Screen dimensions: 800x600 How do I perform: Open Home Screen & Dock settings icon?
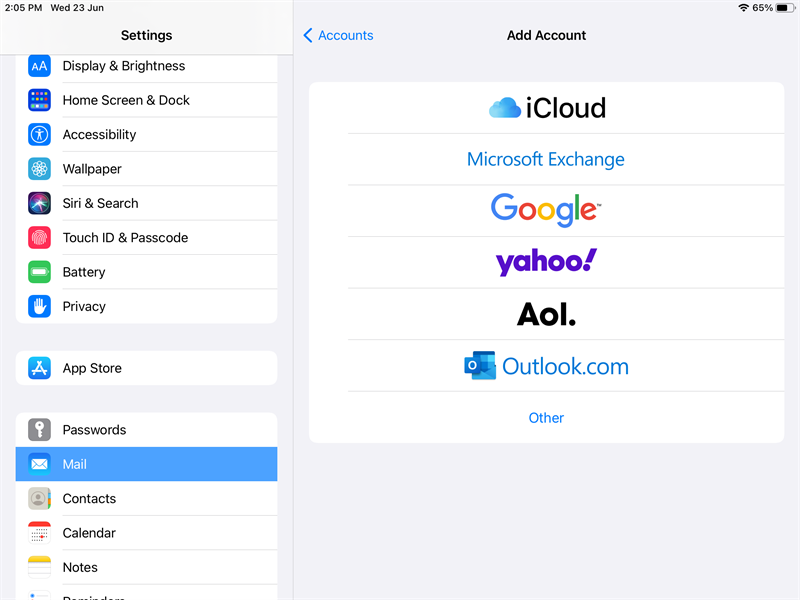[39, 100]
